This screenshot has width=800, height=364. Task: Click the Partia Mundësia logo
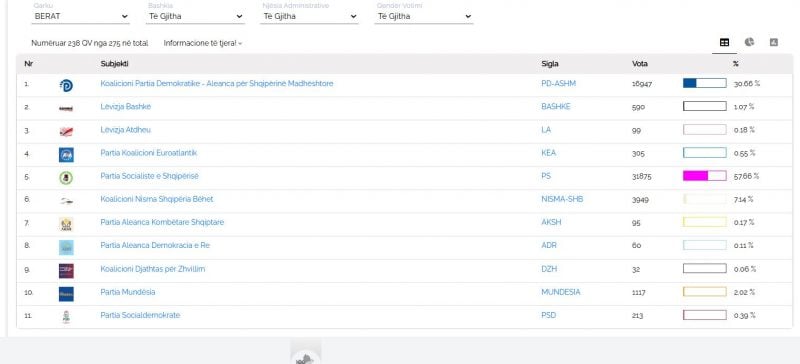click(x=66, y=294)
